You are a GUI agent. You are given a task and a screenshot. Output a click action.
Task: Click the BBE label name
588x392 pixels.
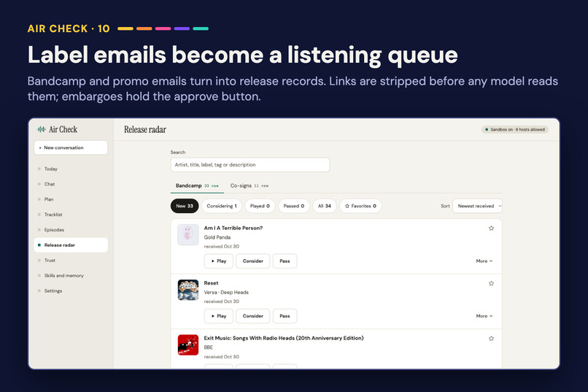coord(209,347)
